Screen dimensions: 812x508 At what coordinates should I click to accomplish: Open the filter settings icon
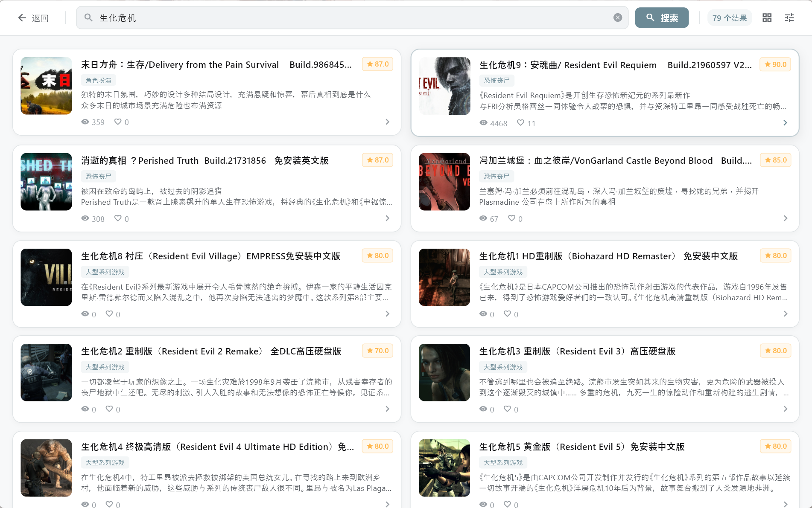click(x=789, y=17)
